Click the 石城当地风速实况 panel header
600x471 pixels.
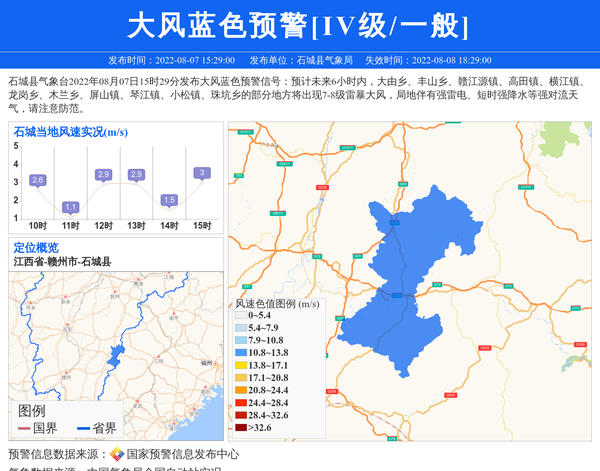tap(70, 132)
